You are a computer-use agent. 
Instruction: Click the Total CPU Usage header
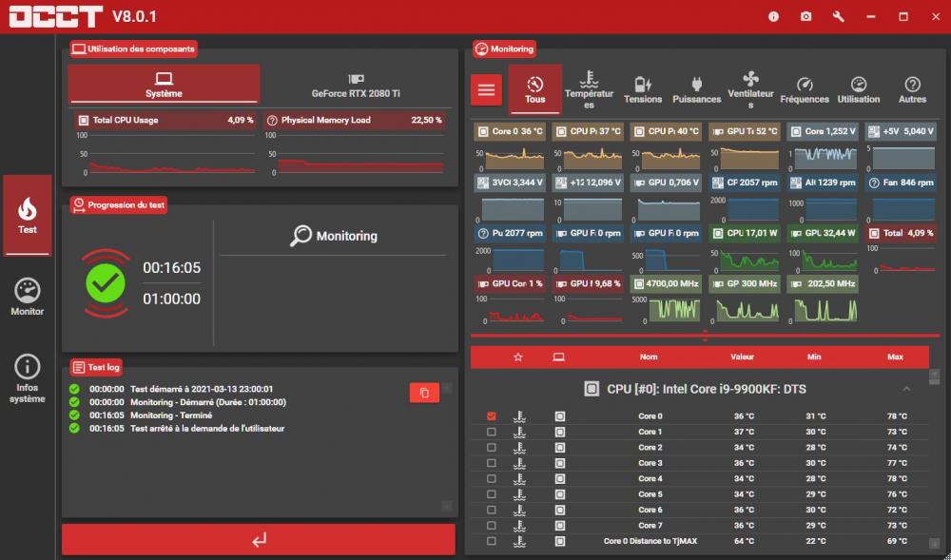166,120
